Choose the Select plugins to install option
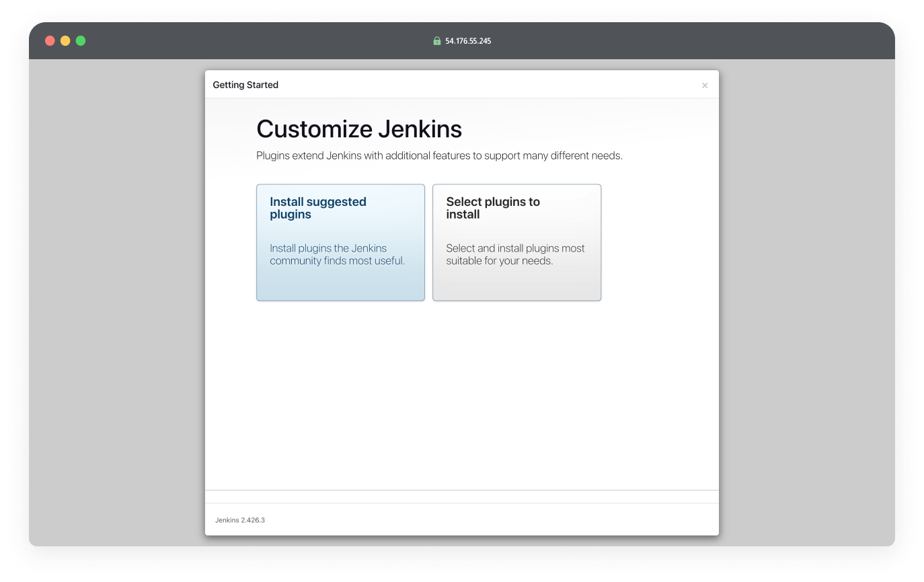 tap(516, 242)
